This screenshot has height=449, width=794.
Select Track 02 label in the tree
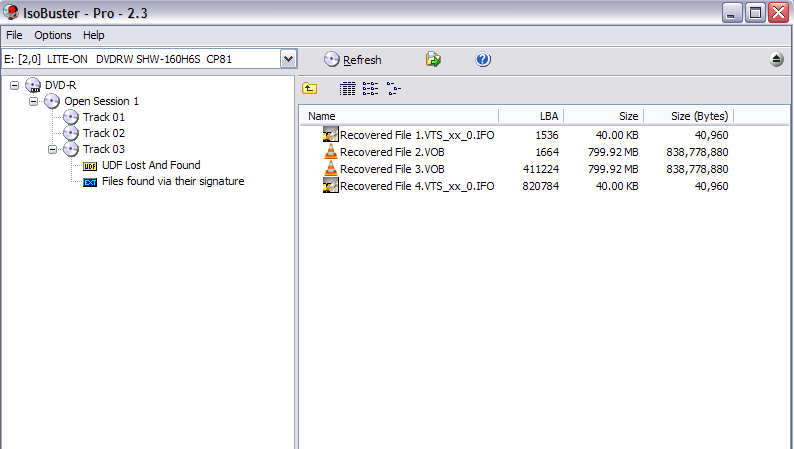pos(104,133)
